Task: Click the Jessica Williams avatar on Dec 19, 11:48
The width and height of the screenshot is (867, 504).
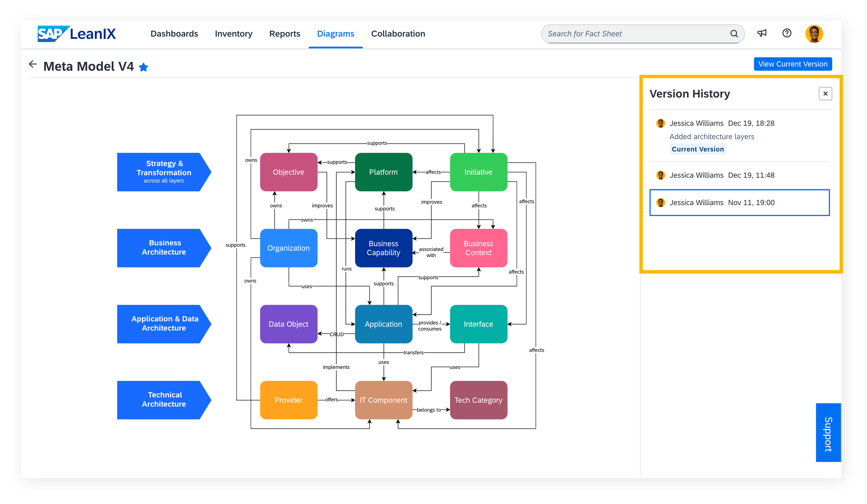Action: pos(660,175)
